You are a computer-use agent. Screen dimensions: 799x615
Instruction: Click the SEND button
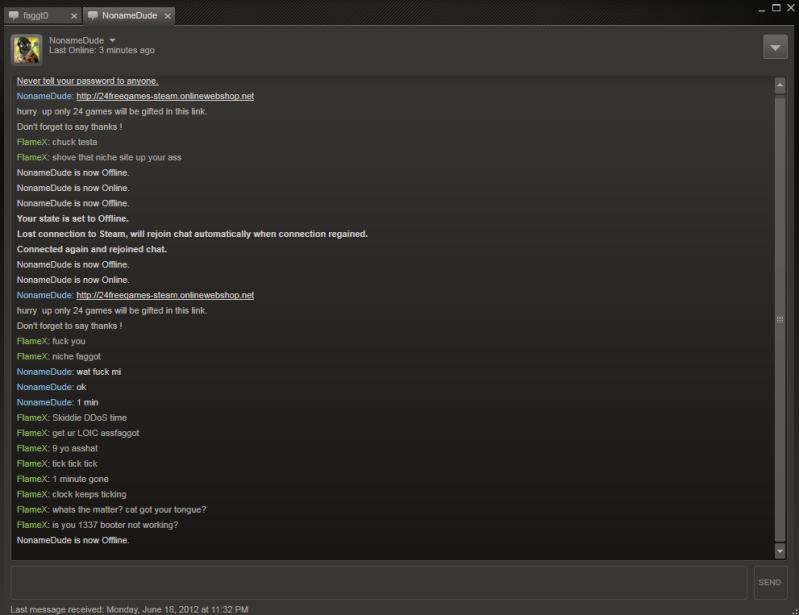point(769,582)
